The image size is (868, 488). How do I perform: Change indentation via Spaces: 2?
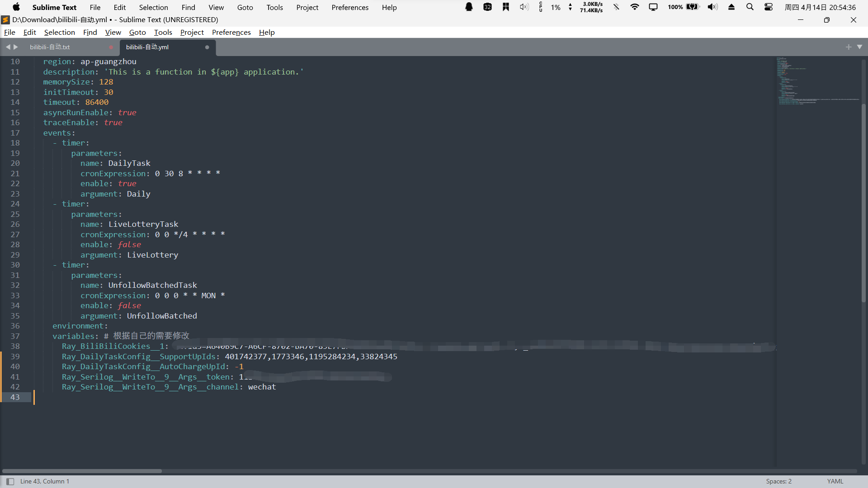(779, 482)
